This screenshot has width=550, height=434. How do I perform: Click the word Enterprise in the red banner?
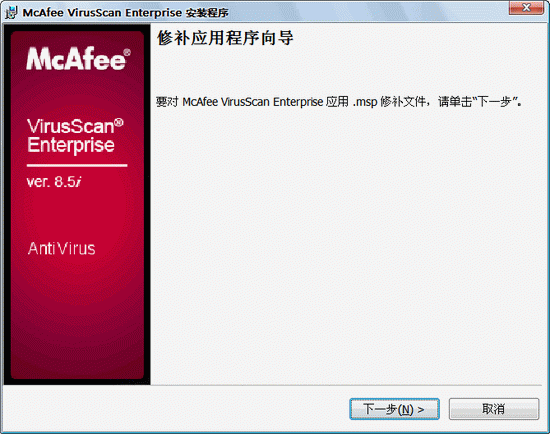[71, 145]
